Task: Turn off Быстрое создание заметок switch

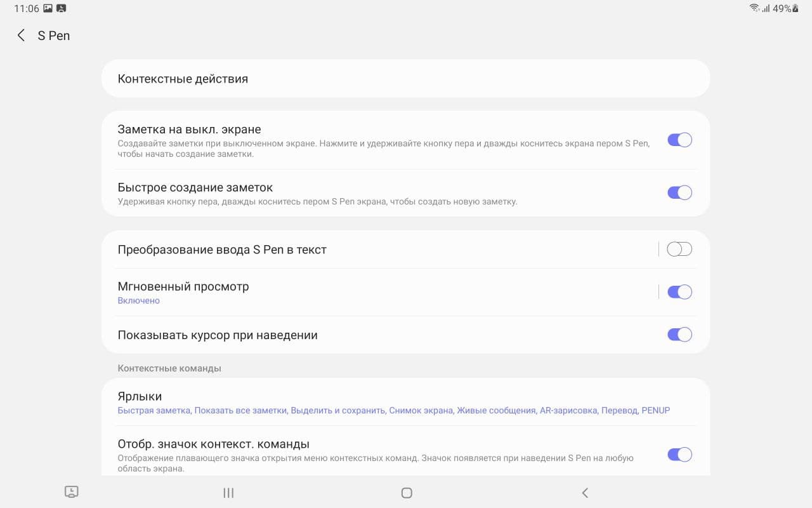Action: click(x=679, y=192)
